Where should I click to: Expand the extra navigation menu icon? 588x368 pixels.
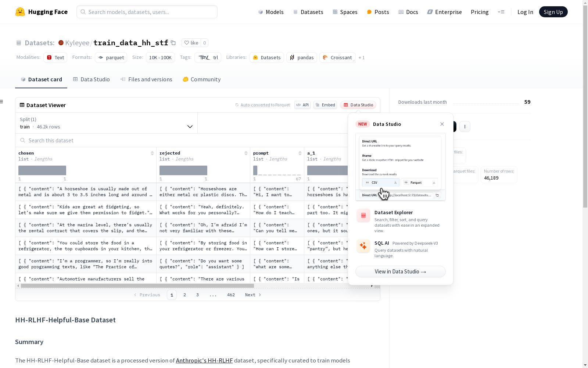501,12
